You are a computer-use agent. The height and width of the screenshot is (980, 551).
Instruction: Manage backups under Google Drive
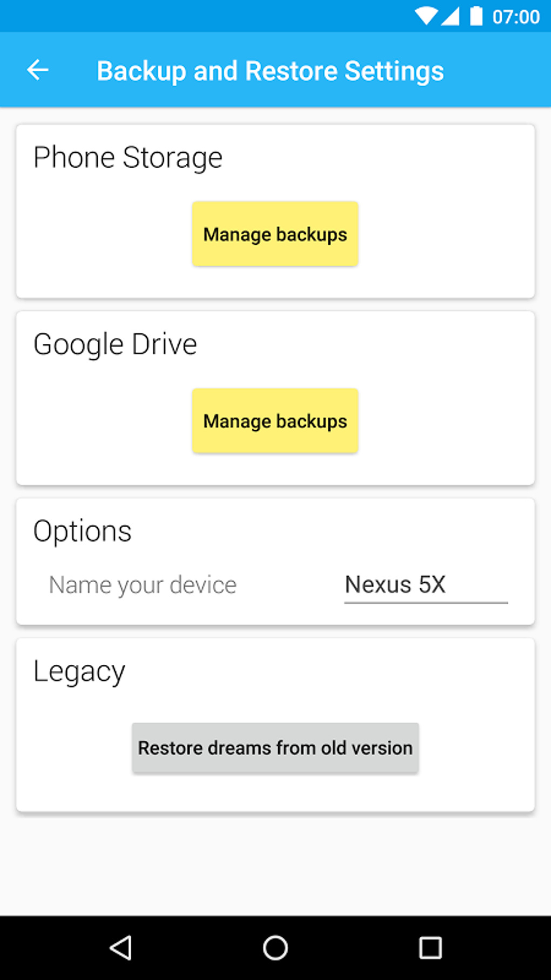275,421
